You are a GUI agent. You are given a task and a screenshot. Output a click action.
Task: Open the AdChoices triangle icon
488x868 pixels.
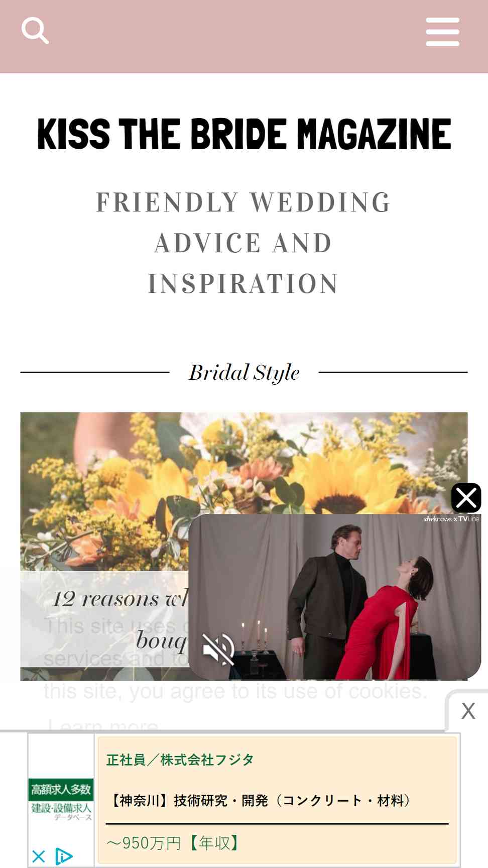(64, 856)
